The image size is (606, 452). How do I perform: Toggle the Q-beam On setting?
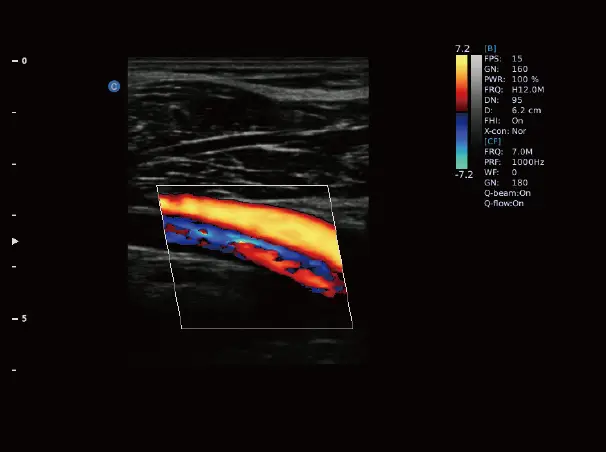click(507, 193)
